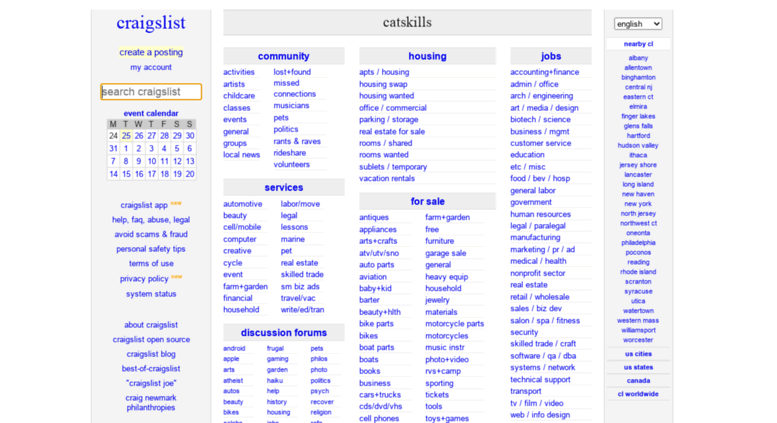This screenshot has width=777, height=423.
Task: Open the english language dropdown
Action: 637,24
